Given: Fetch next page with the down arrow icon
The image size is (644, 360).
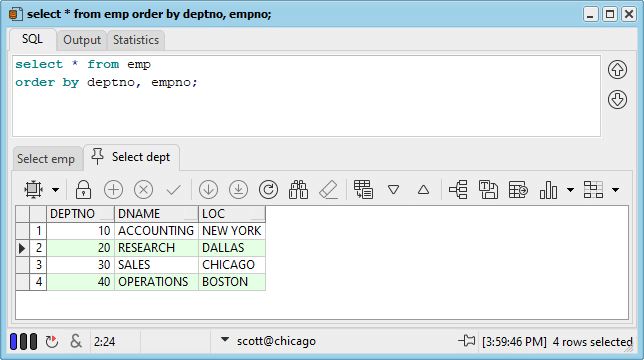Looking at the screenshot, I should [x=208, y=190].
